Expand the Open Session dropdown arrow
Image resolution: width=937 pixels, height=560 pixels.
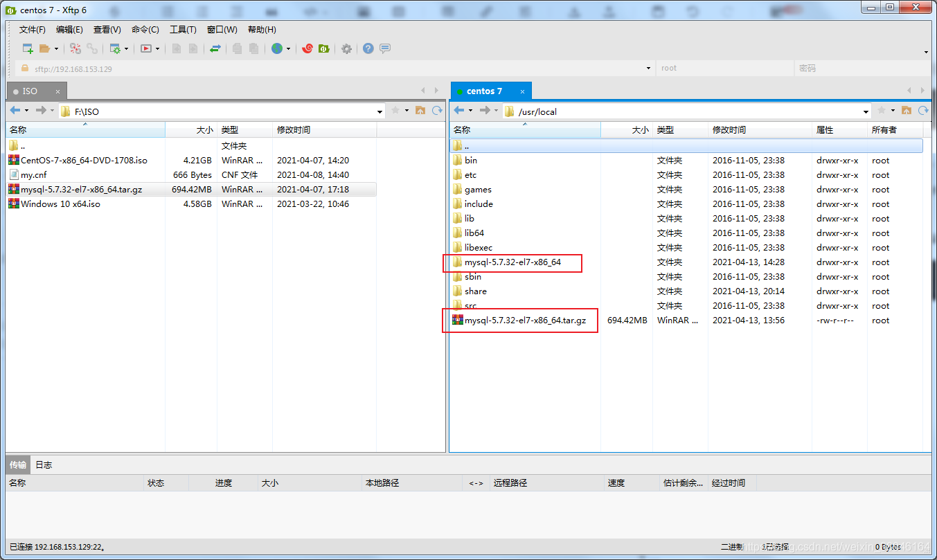pyautogui.click(x=56, y=49)
